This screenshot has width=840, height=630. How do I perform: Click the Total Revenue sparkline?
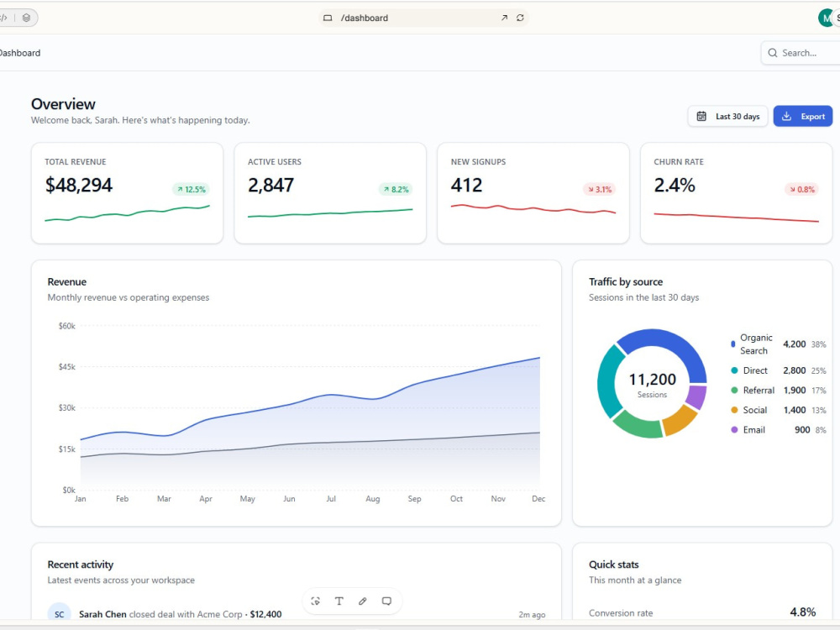pos(127,213)
